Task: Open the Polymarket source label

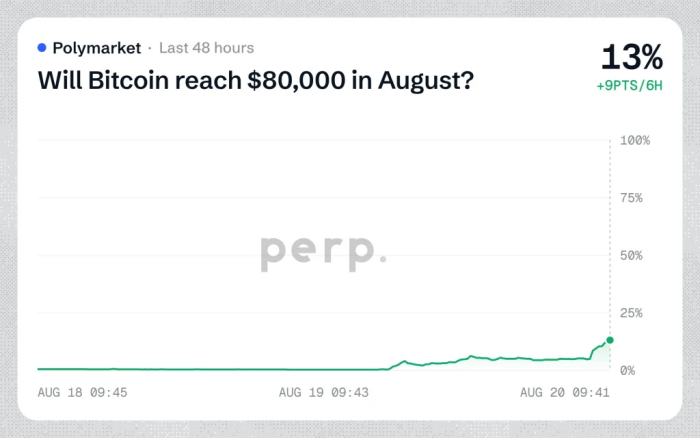Action: click(96, 48)
